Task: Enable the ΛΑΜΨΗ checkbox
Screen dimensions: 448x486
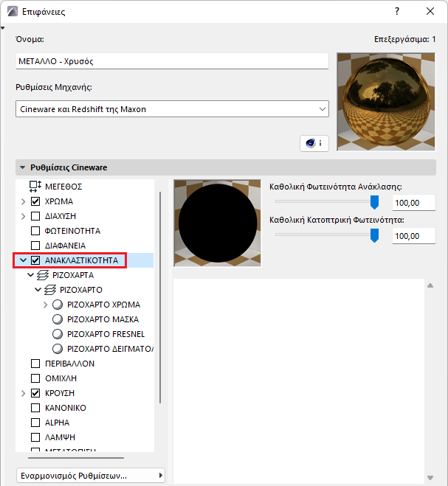Action: coord(35,437)
